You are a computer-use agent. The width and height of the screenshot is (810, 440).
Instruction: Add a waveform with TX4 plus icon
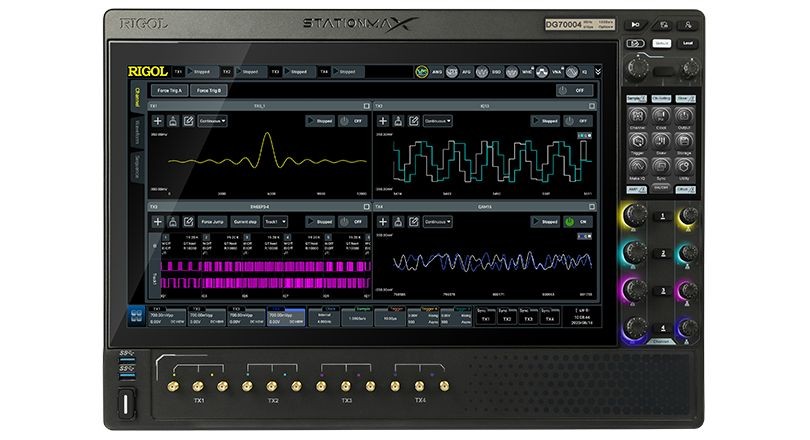[382, 222]
